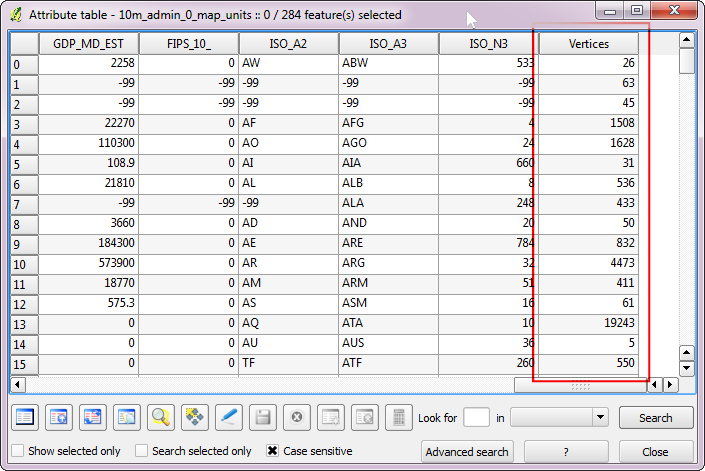Enable Search selected only checkbox
This screenshot has height=471, width=705.
142,451
